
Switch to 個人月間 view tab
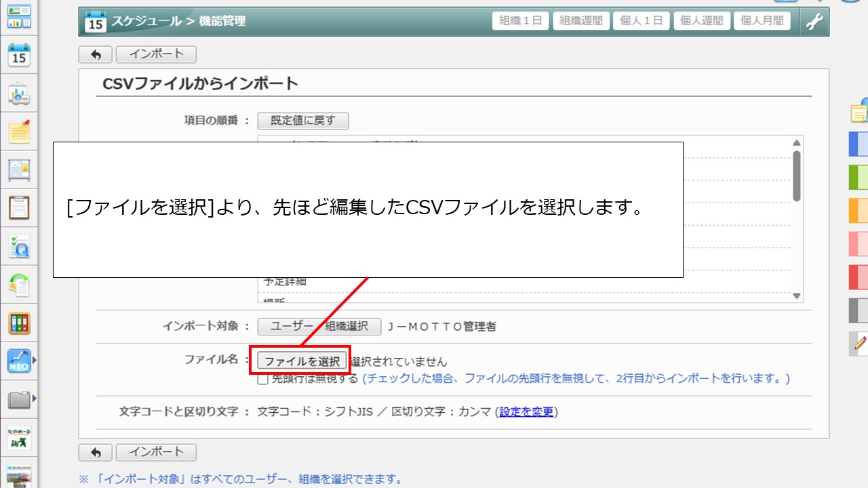click(x=762, y=21)
